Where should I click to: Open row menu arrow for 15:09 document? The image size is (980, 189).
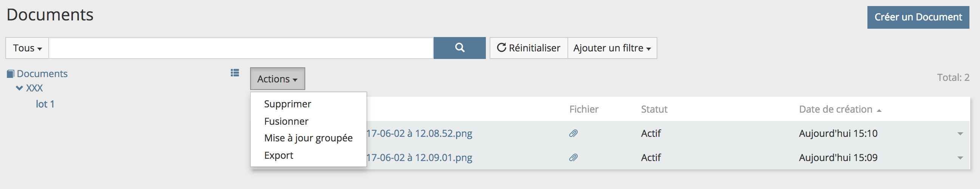coord(960,158)
